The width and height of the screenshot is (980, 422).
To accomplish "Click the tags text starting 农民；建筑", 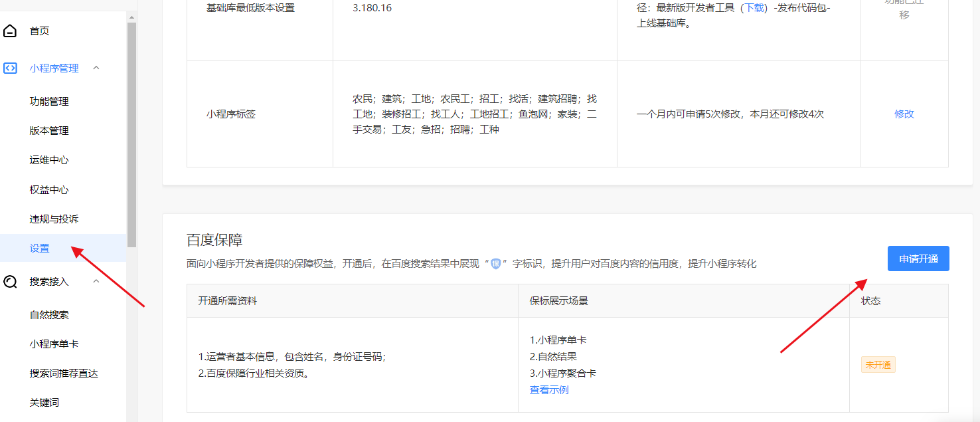I will click(x=475, y=114).
